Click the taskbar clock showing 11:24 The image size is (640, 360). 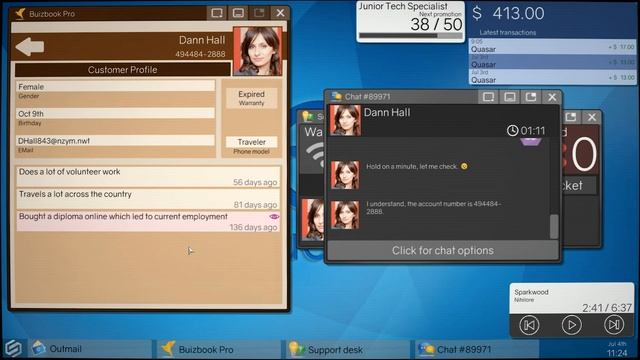click(617, 353)
